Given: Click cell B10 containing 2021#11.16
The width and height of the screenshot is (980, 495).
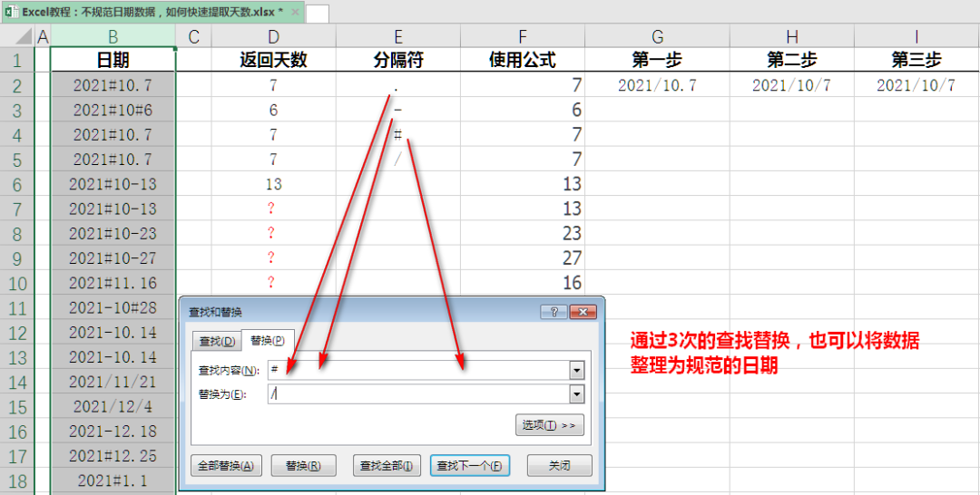Looking at the screenshot, I should [113, 283].
